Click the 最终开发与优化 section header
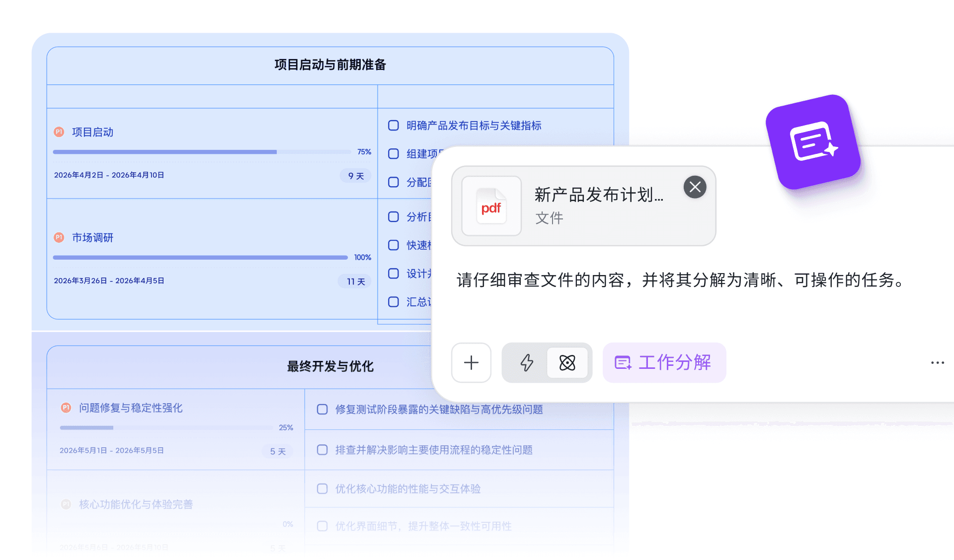Viewport: 954px width, 560px height. point(330,366)
